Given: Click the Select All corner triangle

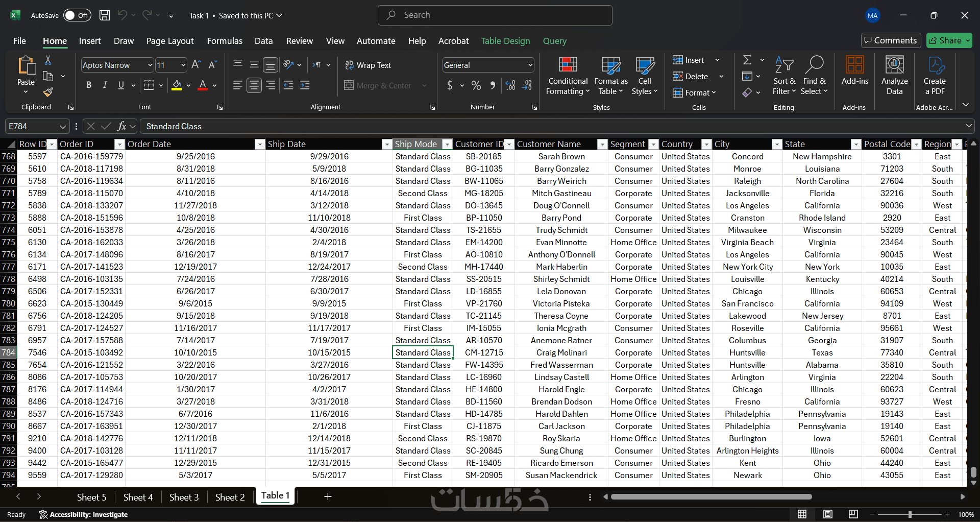Looking at the screenshot, I should click(x=10, y=144).
